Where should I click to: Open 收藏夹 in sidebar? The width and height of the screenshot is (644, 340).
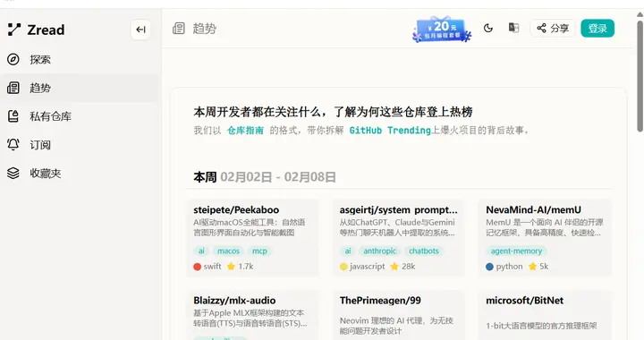point(80,174)
